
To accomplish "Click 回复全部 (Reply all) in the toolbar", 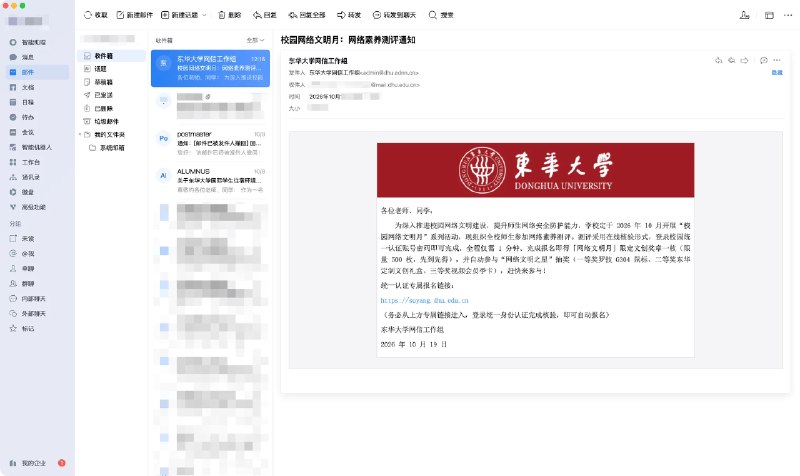I will point(307,15).
